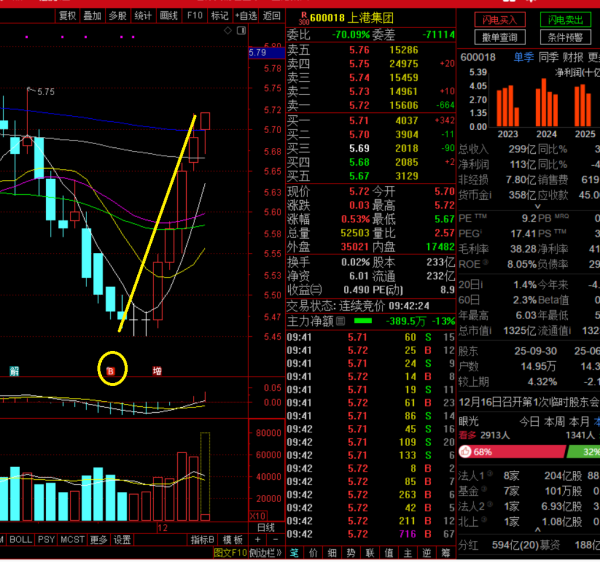Click the 5.79 price axis marker
The height and width of the screenshot is (562, 600).
point(266,52)
